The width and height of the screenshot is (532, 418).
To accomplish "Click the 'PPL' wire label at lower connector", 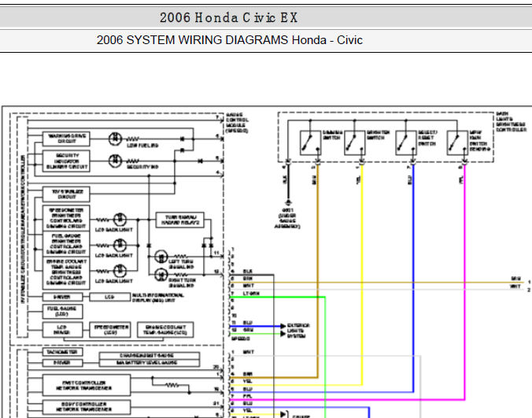I will point(248,396).
